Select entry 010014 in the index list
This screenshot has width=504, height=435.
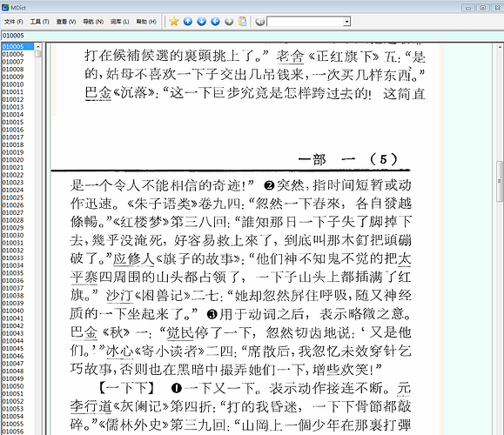click(13, 114)
